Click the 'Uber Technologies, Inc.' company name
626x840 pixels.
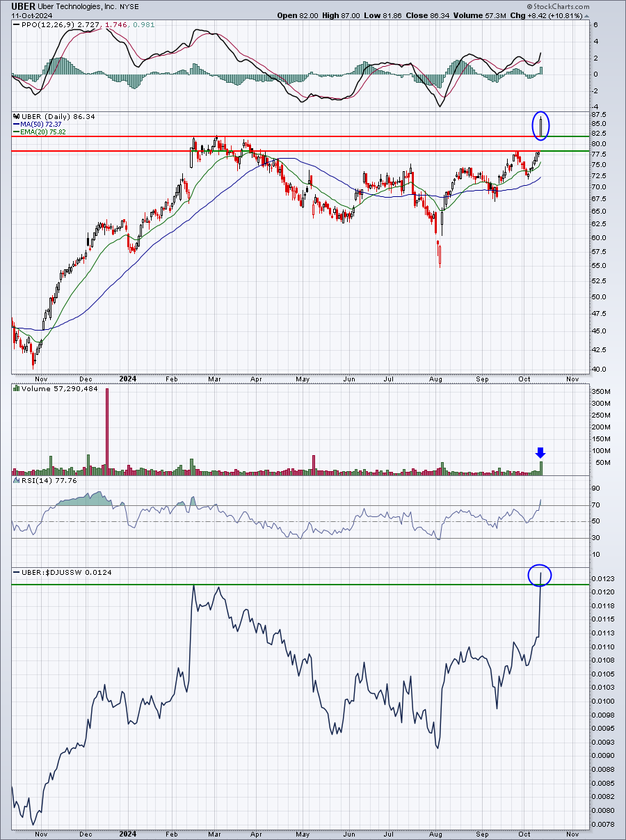(x=77, y=6)
